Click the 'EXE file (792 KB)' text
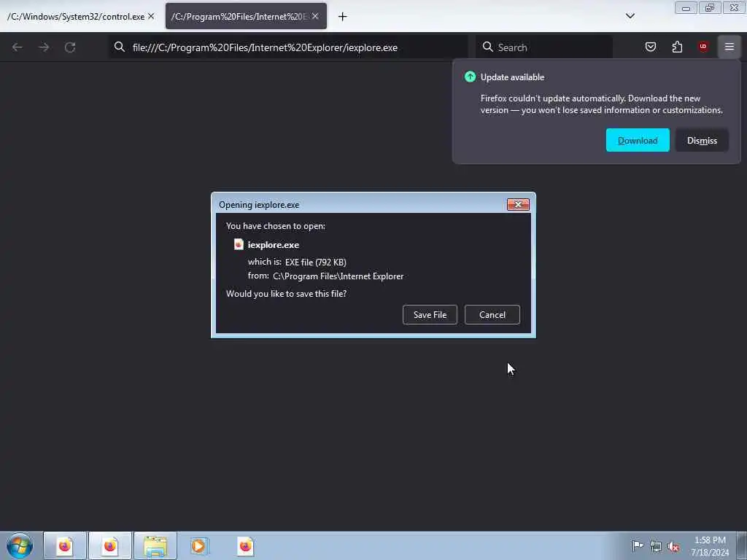The height and width of the screenshot is (560, 747). 315,262
